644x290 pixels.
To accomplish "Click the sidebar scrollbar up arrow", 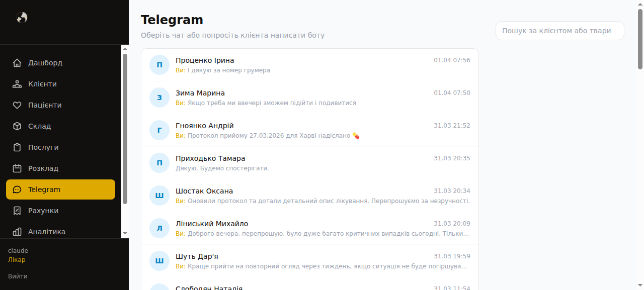I will click(125, 49).
